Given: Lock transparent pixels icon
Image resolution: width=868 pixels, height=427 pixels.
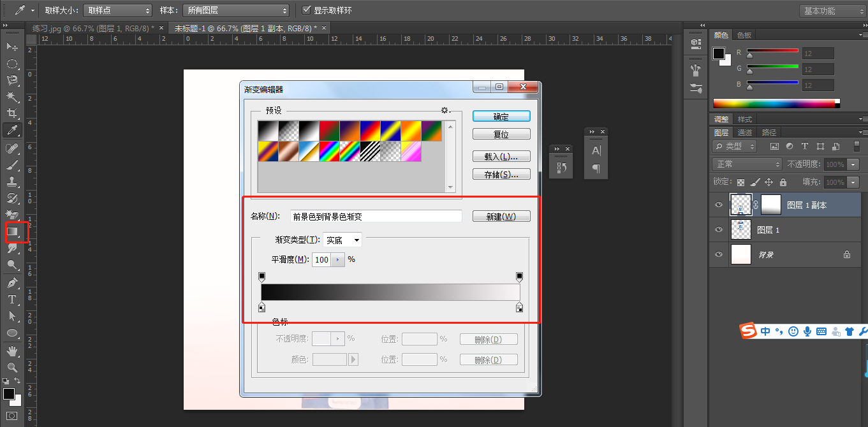Looking at the screenshot, I should pyautogui.click(x=740, y=182).
